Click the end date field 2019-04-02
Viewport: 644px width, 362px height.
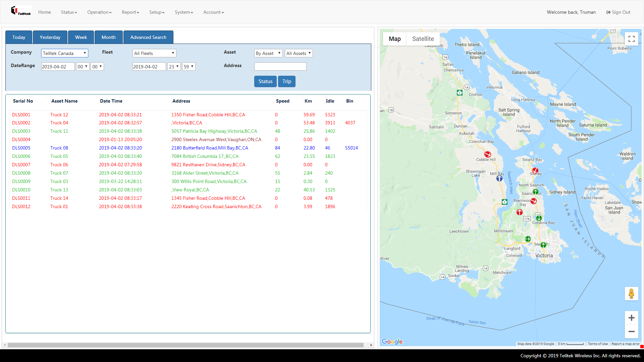pyautogui.click(x=149, y=67)
